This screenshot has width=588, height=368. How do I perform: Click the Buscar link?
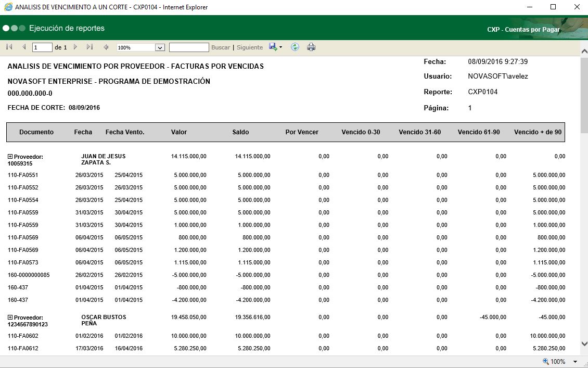coord(220,47)
